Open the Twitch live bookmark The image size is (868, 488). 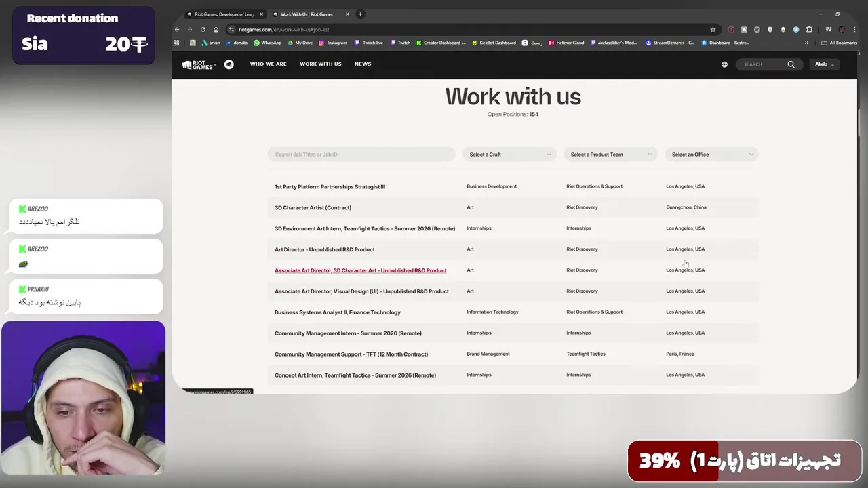coord(368,43)
